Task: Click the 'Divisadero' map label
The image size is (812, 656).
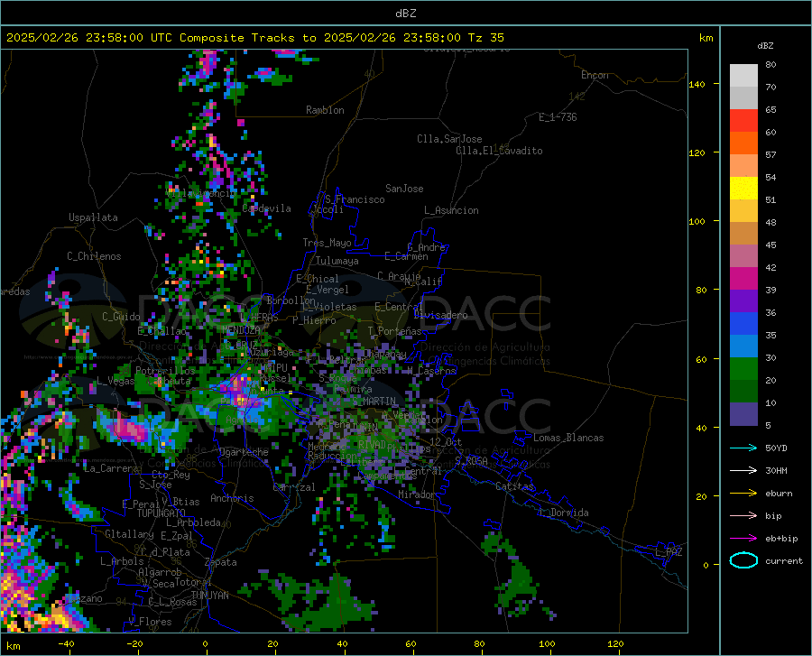Action: pos(440,315)
